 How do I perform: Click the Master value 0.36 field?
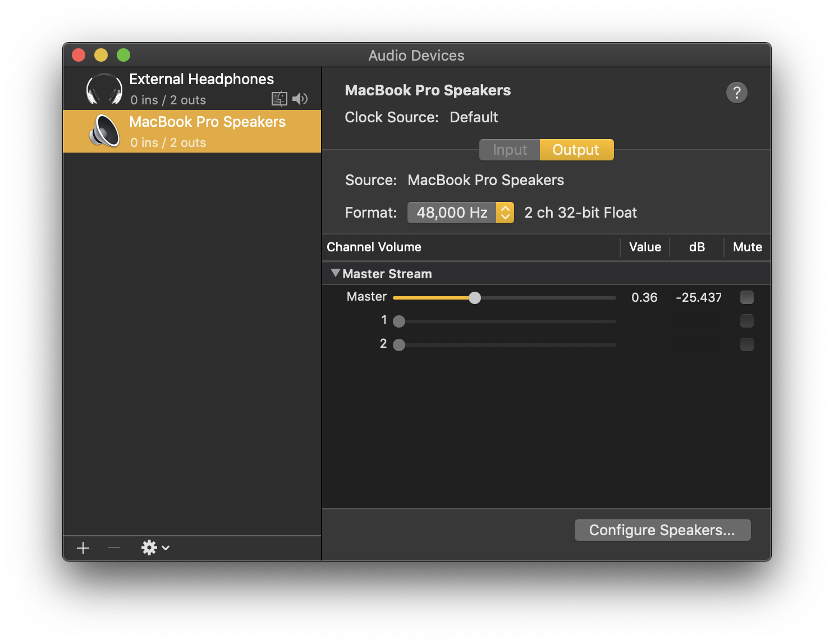644,297
